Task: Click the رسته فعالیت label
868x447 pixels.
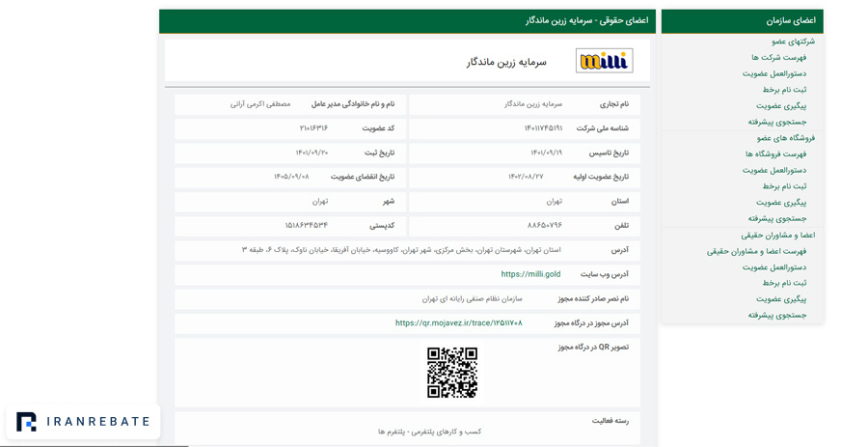Action: pyautogui.click(x=610, y=421)
